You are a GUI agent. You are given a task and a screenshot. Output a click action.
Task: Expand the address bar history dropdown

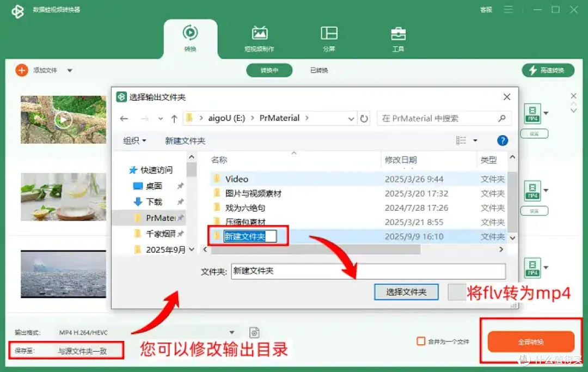pos(351,119)
